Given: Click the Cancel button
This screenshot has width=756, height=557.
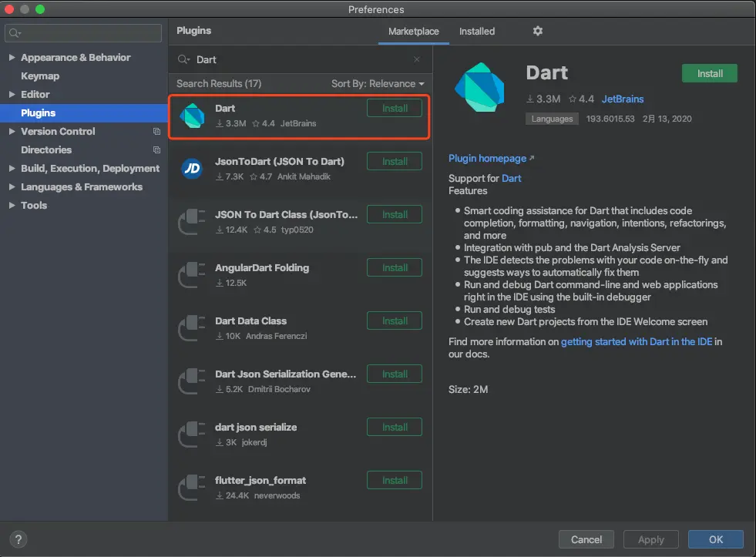Looking at the screenshot, I should pyautogui.click(x=586, y=539).
